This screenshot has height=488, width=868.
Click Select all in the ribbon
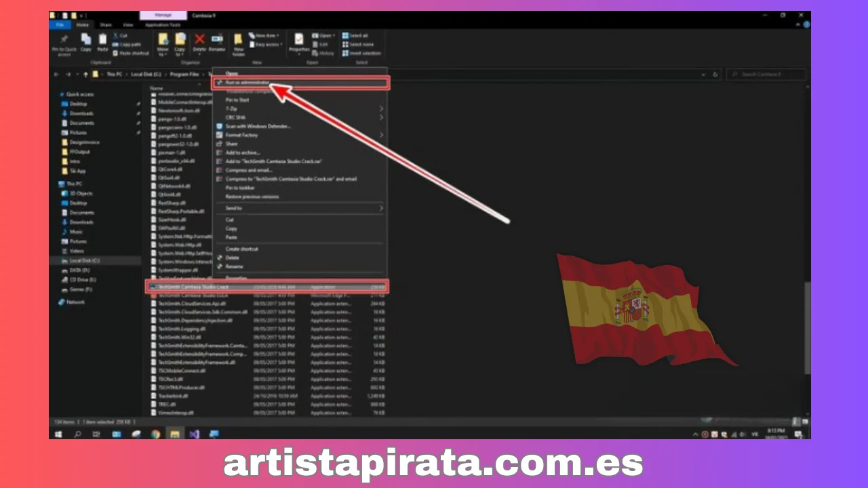coord(355,36)
